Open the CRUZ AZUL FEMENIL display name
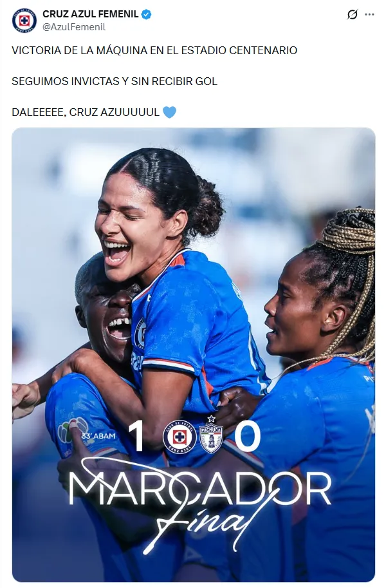Image resolution: width=386 pixels, height=588 pixels. pos(90,14)
